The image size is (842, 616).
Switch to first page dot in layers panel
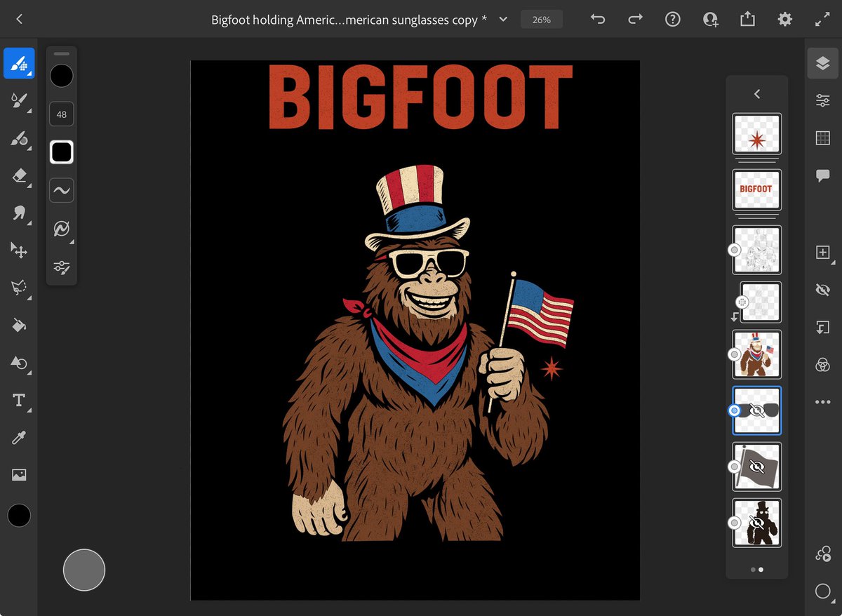[753, 570]
